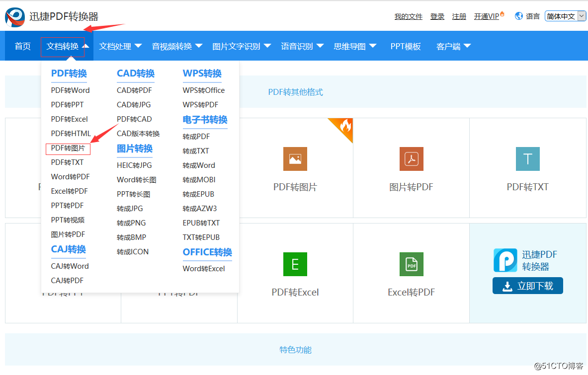The width and height of the screenshot is (588, 375).
Task: Select Word转长图 from the menu
Action: click(137, 180)
